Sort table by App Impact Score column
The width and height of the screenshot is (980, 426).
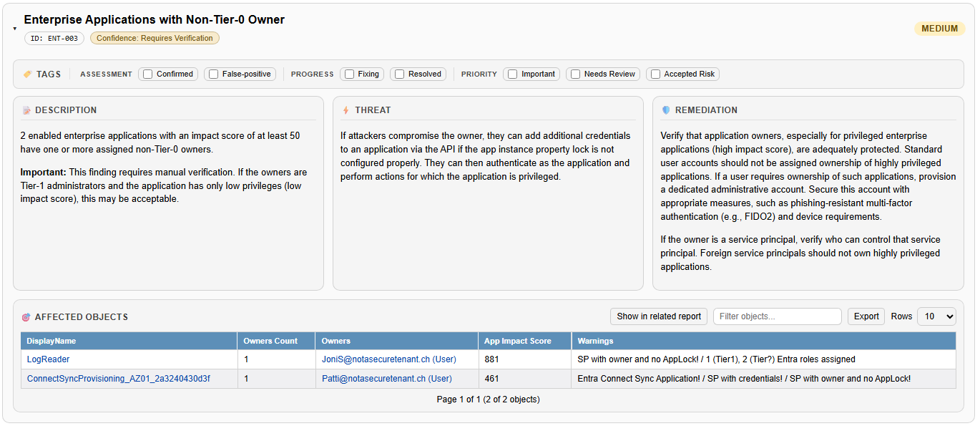(x=518, y=341)
